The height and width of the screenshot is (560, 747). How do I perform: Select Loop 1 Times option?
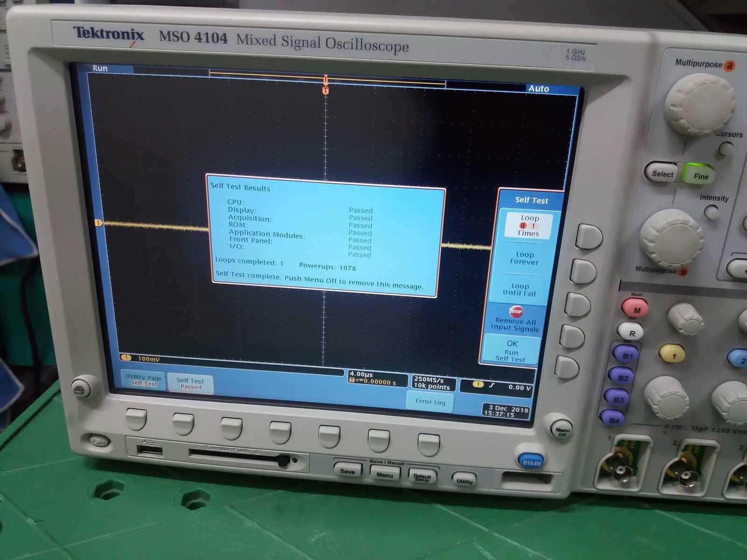coord(529,226)
